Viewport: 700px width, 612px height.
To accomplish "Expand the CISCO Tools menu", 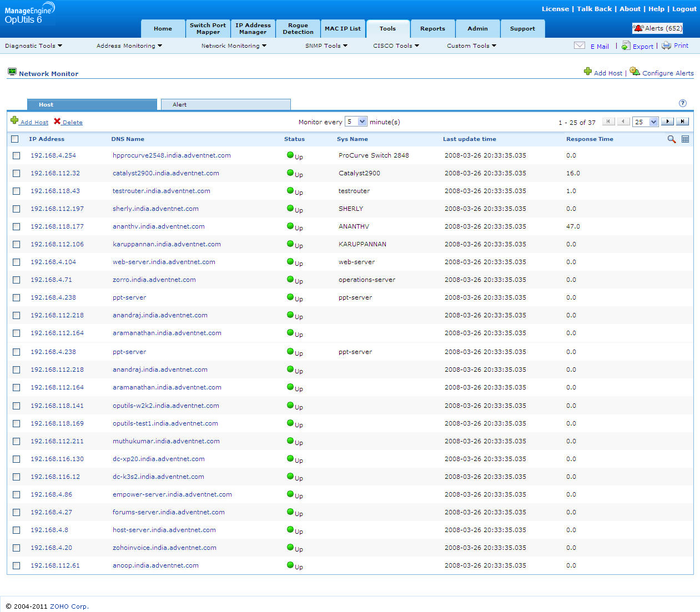I will tap(396, 46).
